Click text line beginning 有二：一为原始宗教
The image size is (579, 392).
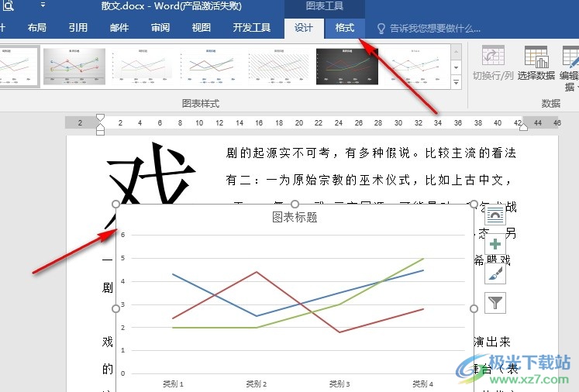tap(368, 180)
